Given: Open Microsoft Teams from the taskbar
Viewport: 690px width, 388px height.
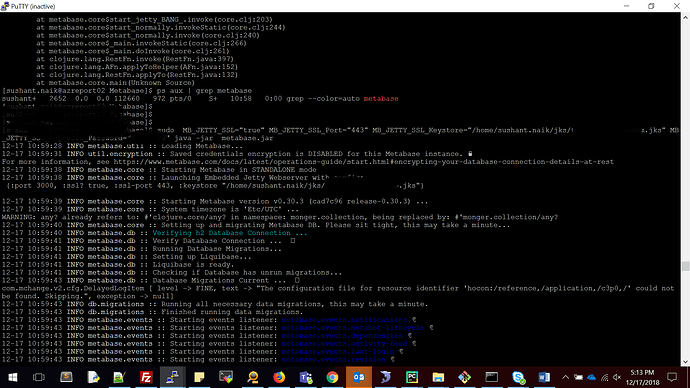Looking at the screenshot, I should point(305,377).
